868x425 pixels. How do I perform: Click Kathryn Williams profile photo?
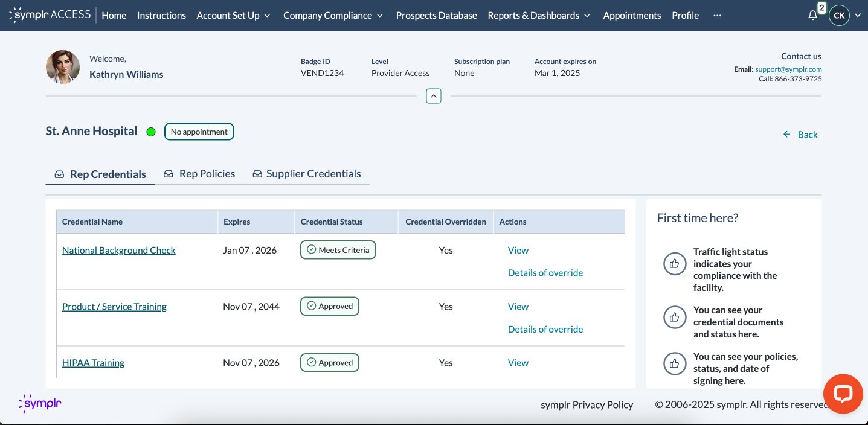click(63, 67)
